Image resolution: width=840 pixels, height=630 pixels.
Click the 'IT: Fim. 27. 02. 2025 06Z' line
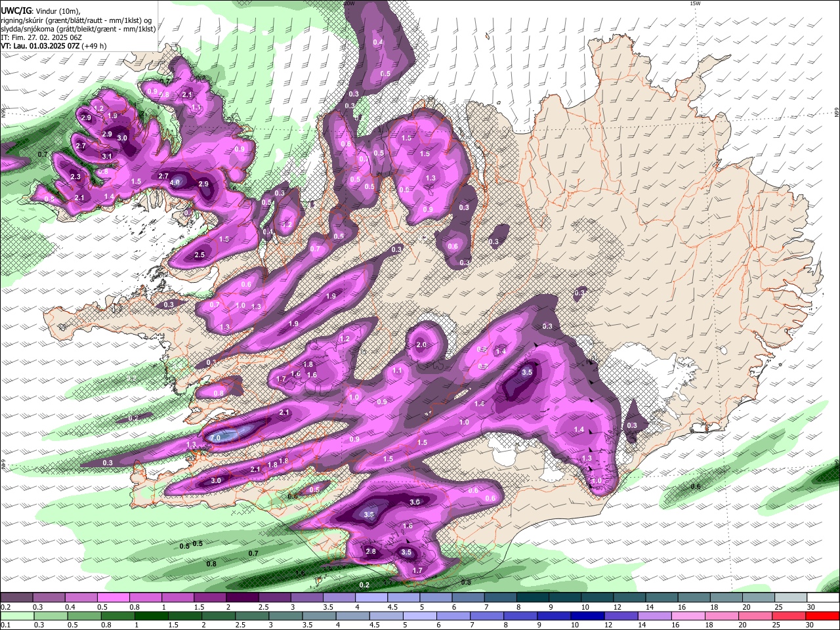tap(41, 37)
